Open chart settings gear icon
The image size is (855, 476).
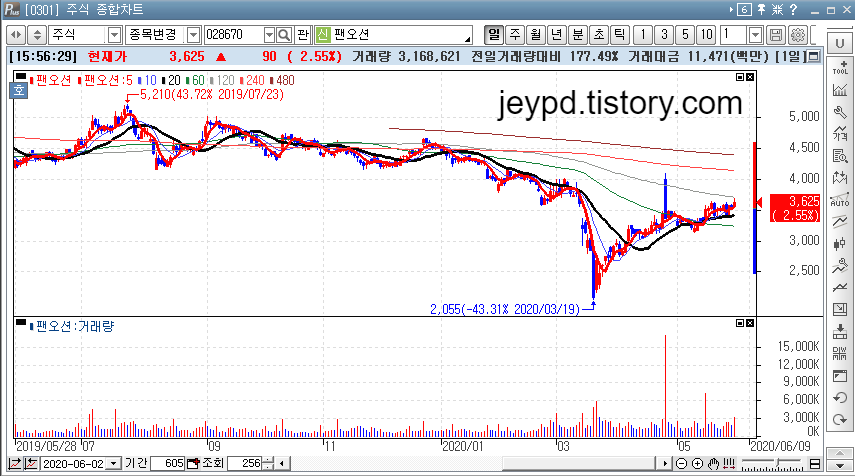797,35
